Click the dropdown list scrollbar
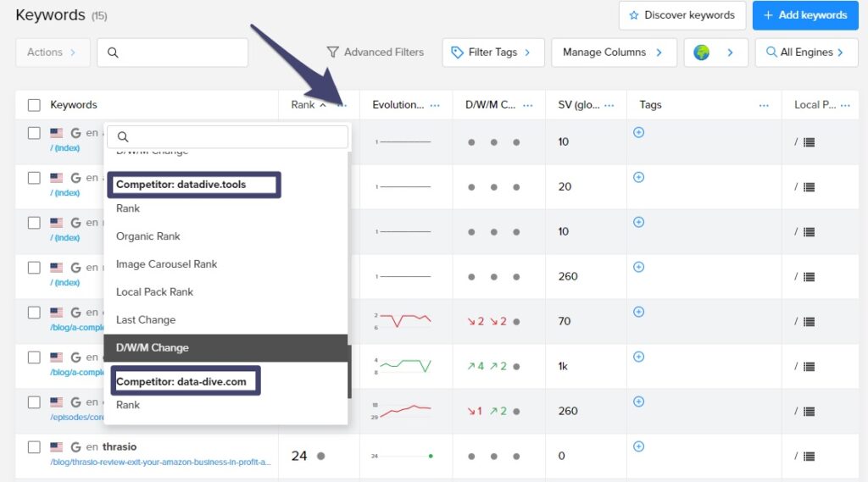 349,371
